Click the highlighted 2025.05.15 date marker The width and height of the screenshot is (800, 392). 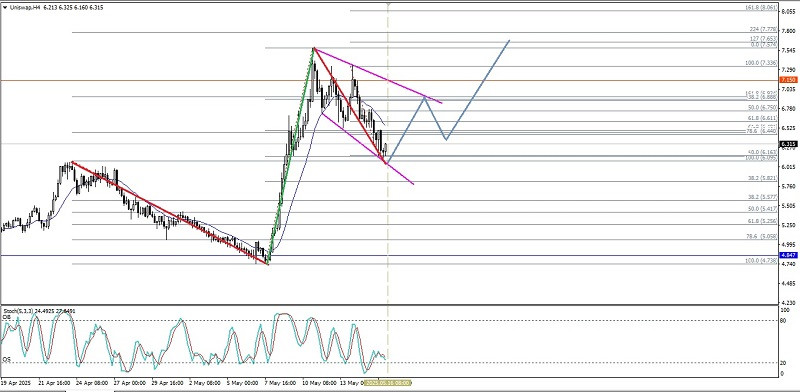[x=388, y=382]
